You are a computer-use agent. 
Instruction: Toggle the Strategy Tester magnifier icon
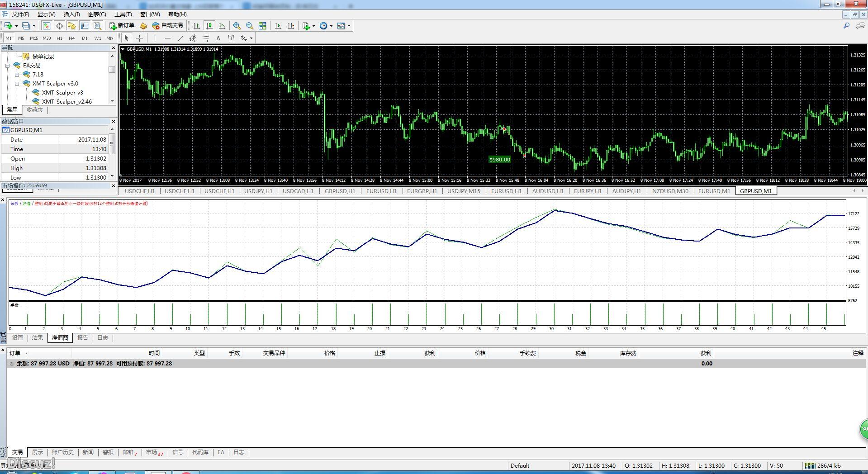click(x=97, y=26)
